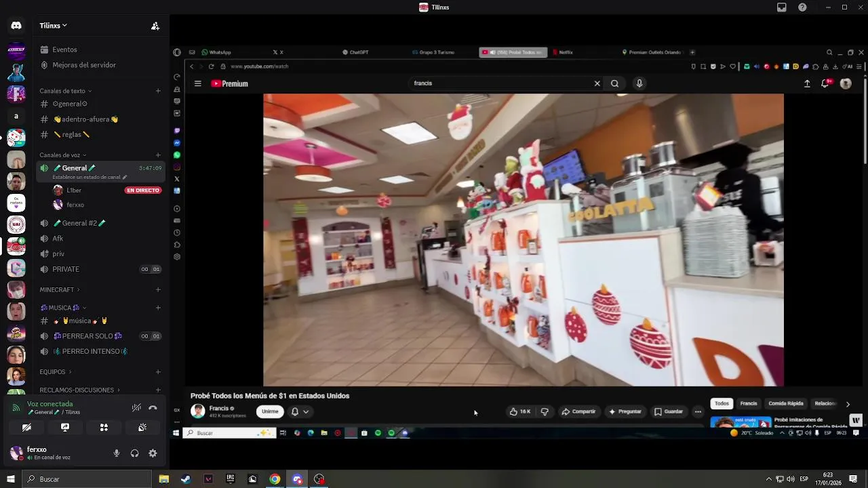The image size is (868, 488).
Task: Open the reglas text channel
Action: pyautogui.click(x=100, y=135)
